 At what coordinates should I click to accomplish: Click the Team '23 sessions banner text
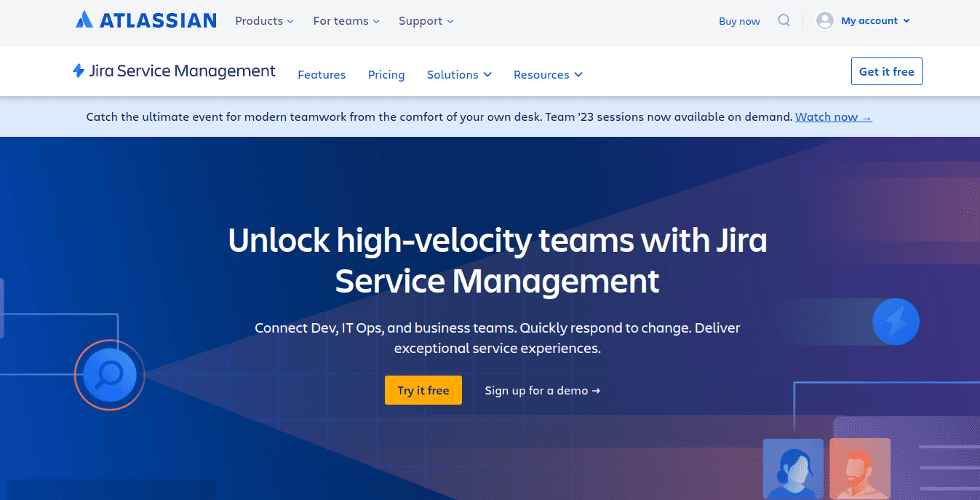439,116
